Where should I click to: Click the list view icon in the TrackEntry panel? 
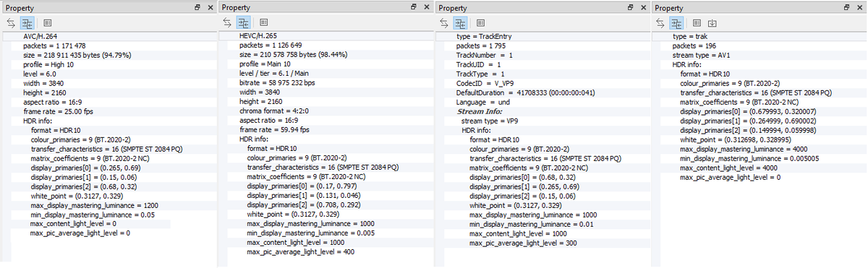pyautogui.click(x=481, y=22)
